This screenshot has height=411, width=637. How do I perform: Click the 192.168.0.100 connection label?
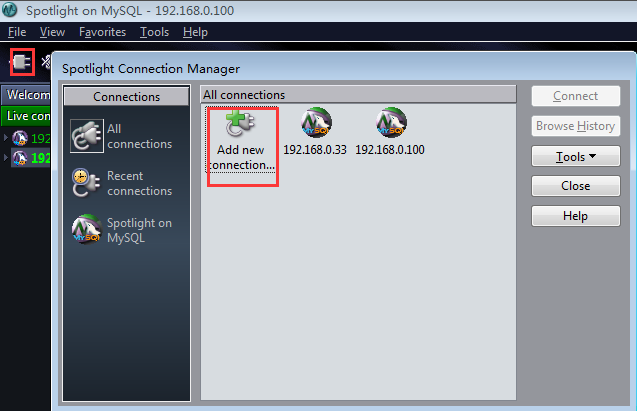point(390,150)
